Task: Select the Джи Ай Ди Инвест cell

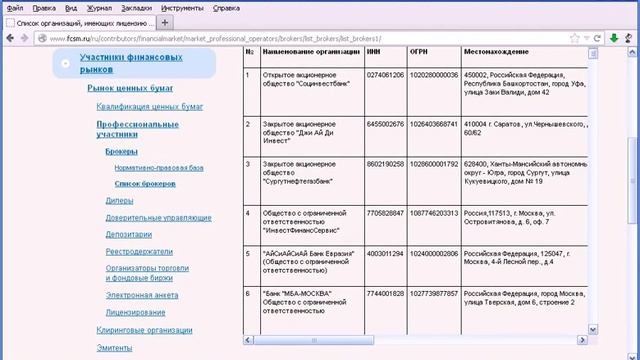Action: [312, 137]
